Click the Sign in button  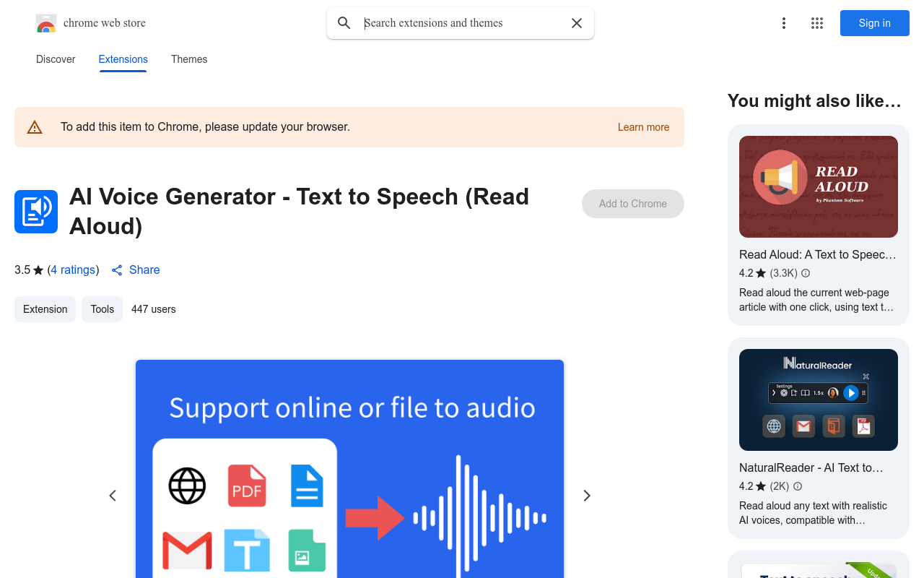(875, 23)
